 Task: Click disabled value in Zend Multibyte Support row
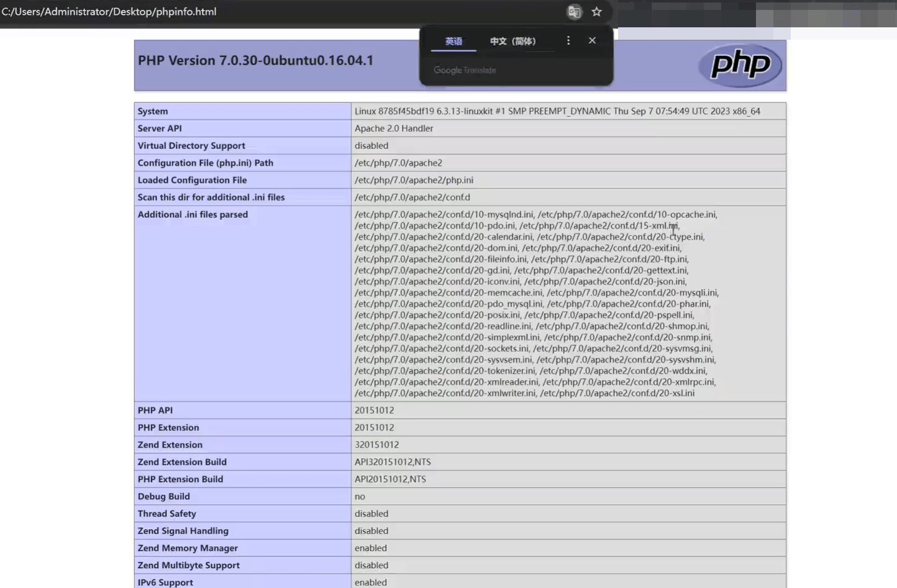click(x=371, y=566)
